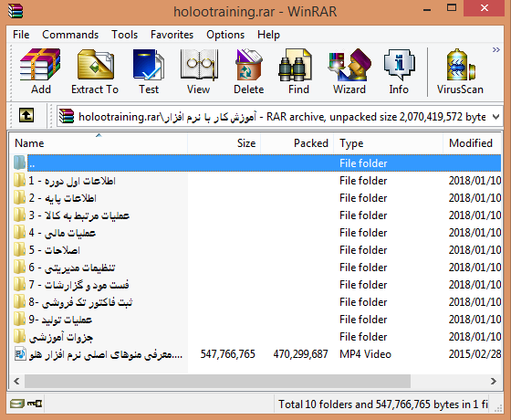
Task: Open the File menu
Action: [21, 35]
